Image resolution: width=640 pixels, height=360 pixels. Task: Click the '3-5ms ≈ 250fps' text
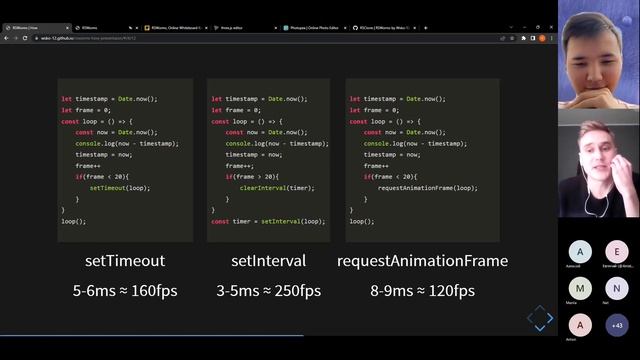click(269, 291)
